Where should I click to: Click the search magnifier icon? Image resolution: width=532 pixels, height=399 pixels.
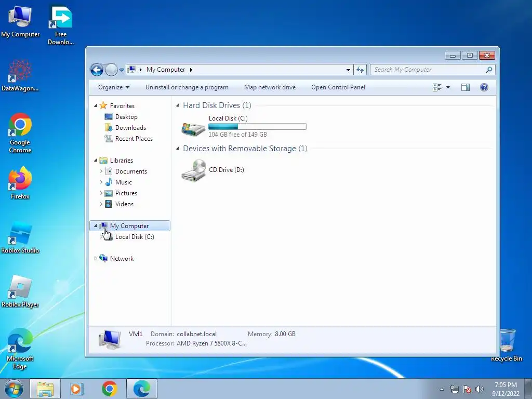point(489,70)
